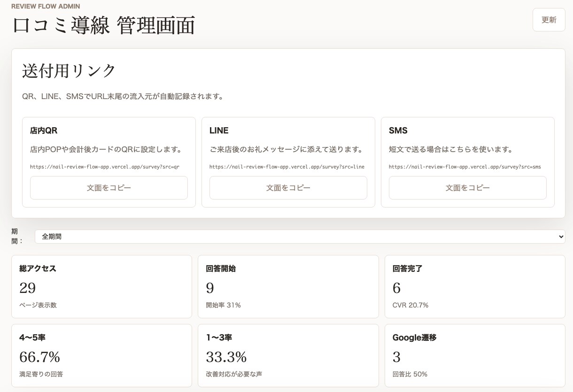This screenshot has width=573, height=392.
Task: Select the survey URL ending src=sms
Action: (x=465, y=167)
